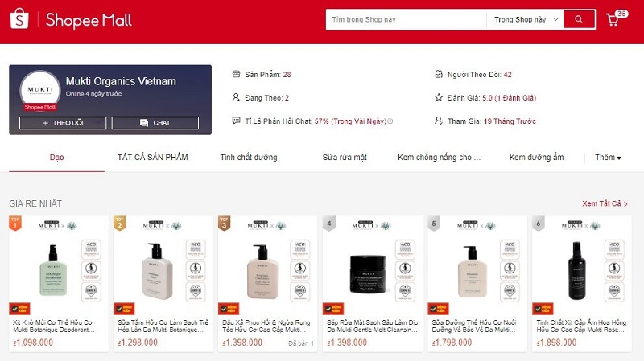Open the Trong Shop này search scope dropdown
The image size is (644, 361).
point(526,19)
